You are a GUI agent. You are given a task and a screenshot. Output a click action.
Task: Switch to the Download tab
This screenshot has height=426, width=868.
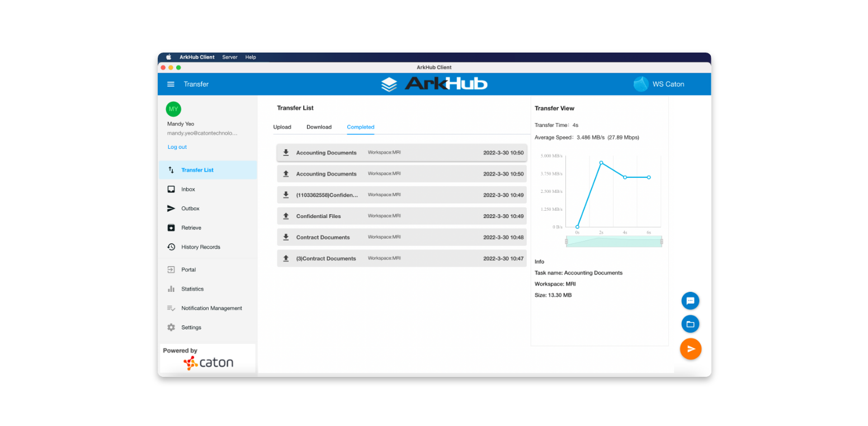point(319,127)
